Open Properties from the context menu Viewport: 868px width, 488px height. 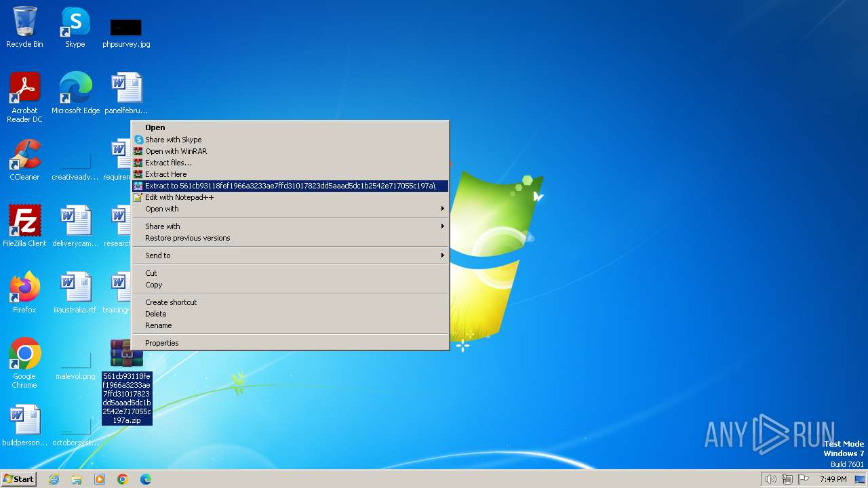[290, 343]
